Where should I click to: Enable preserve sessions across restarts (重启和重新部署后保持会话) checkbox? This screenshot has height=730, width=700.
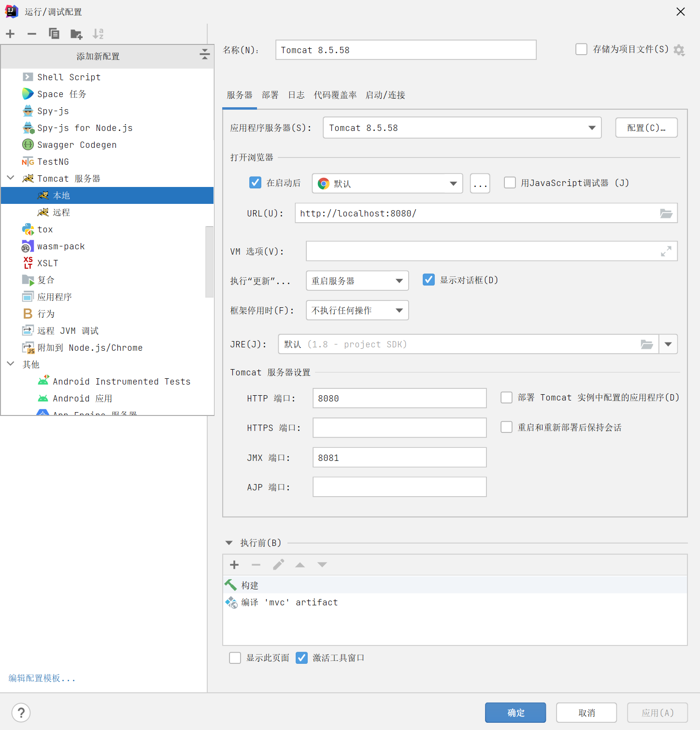[x=506, y=427]
